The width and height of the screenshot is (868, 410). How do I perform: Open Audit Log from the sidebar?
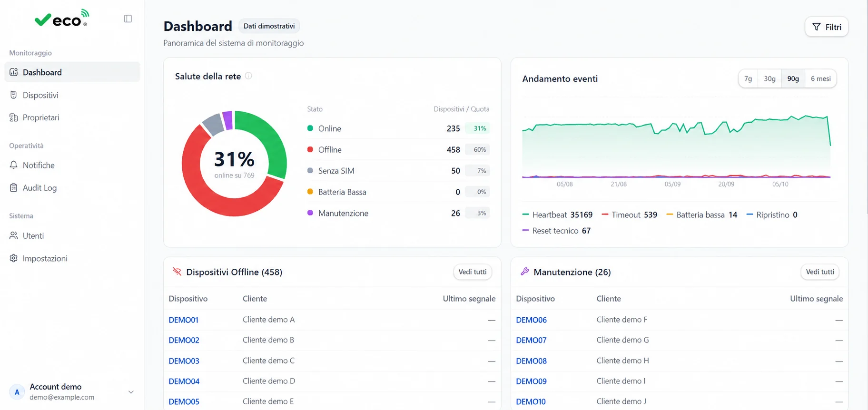pyautogui.click(x=72, y=188)
